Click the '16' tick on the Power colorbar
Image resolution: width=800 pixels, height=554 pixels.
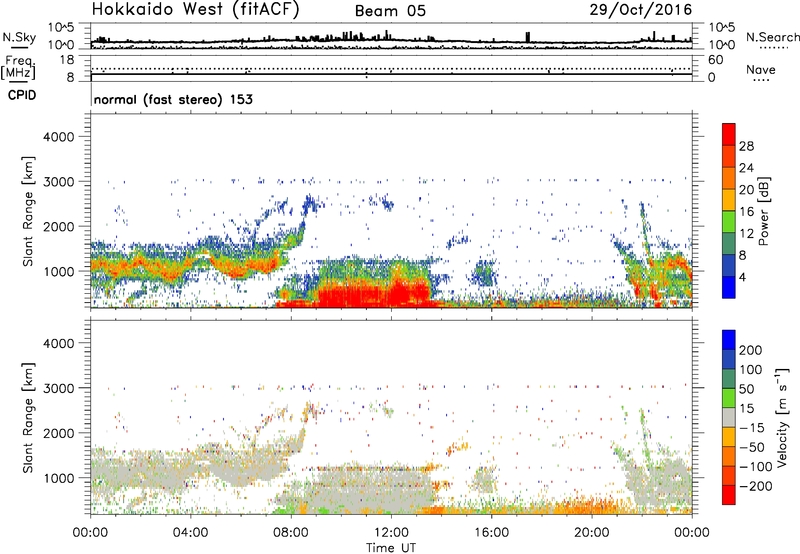pyautogui.click(x=746, y=212)
